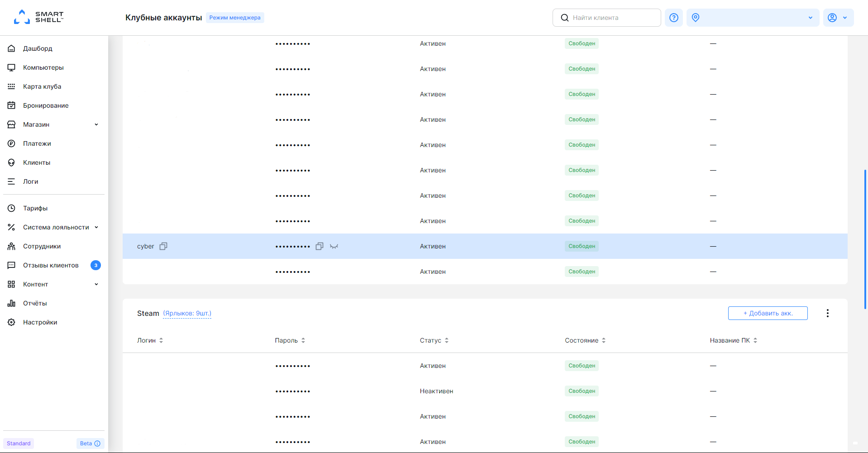Screen dimensions: 868x453
Task: Click the Свободен badge in cyber row
Action: 582,246
